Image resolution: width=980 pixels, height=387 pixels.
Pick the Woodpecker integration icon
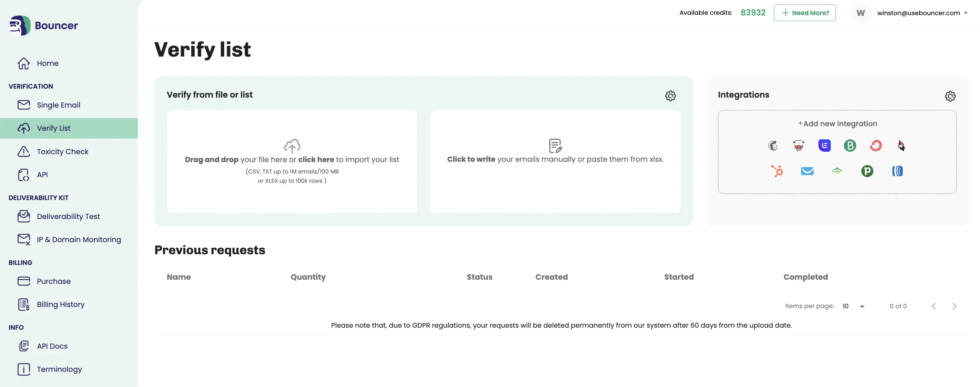point(901,146)
